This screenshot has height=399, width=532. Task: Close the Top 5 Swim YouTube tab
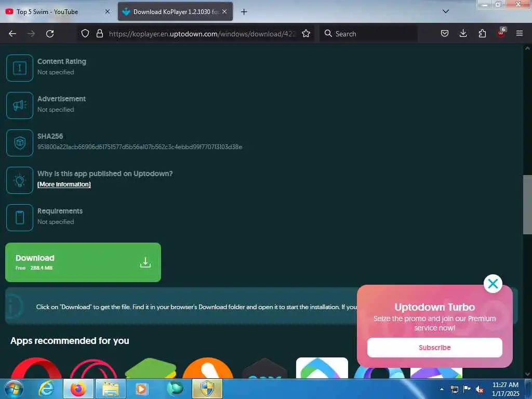107,11
